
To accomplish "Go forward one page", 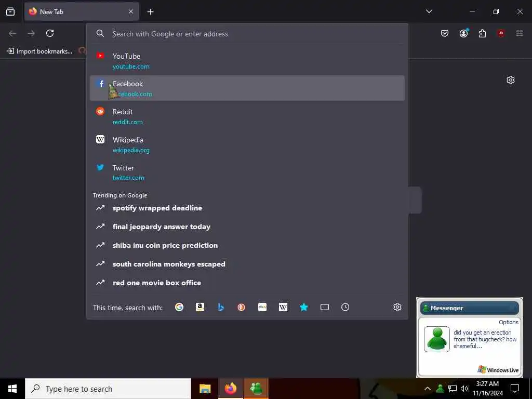I will (31, 33).
